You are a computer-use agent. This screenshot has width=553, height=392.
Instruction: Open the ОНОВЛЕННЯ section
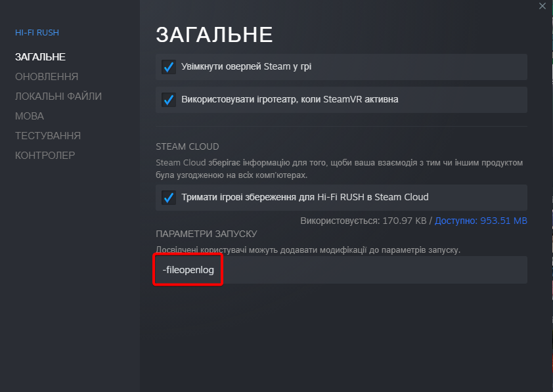point(47,77)
